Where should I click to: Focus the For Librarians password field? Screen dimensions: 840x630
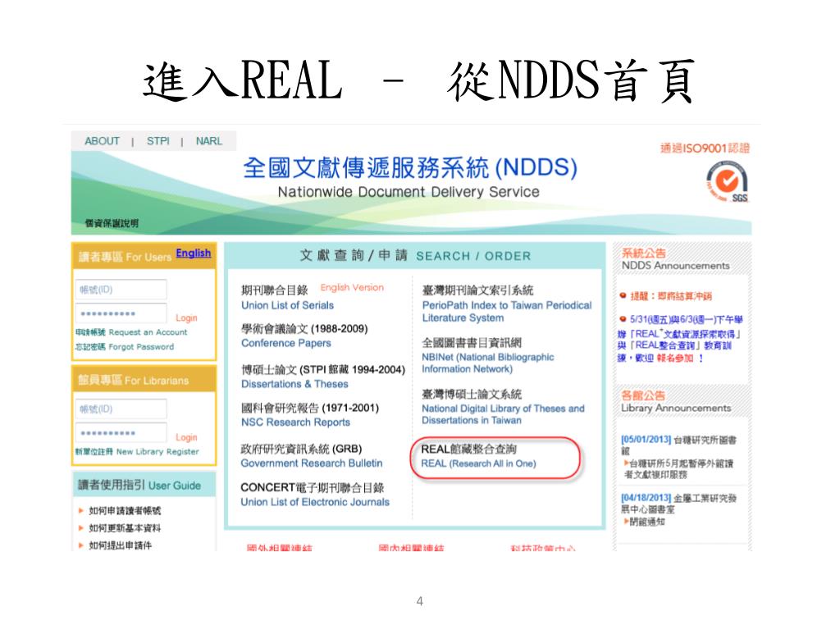pos(121,433)
